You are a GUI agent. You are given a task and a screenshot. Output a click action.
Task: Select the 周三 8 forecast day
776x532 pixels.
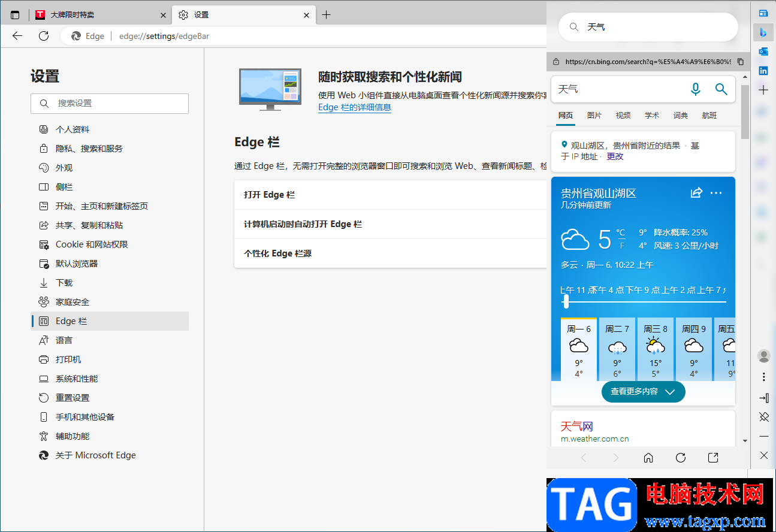click(x=656, y=349)
